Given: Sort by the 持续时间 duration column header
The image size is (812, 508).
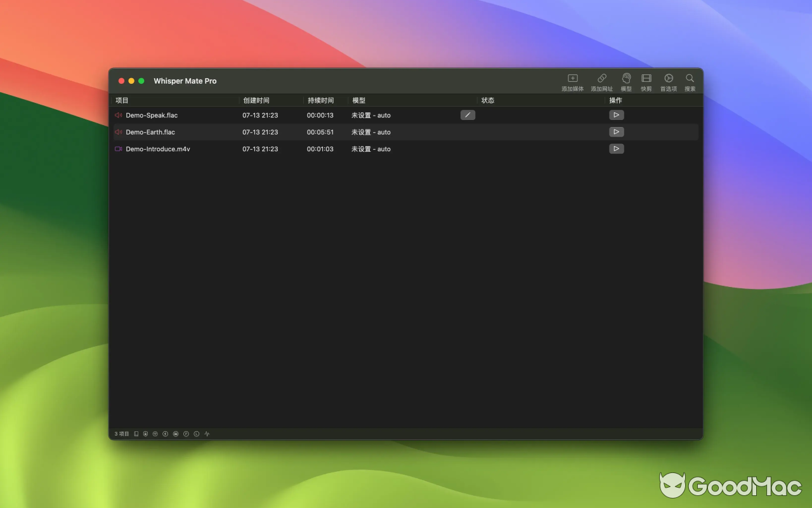Looking at the screenshot, I should click(x=320, y=100).
